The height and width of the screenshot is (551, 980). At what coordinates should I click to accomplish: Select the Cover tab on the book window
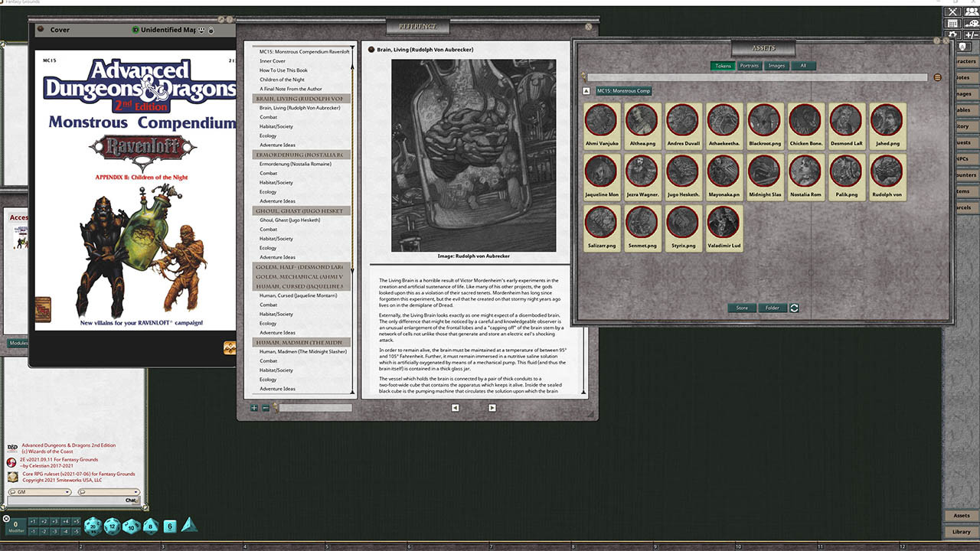(60, 30)
